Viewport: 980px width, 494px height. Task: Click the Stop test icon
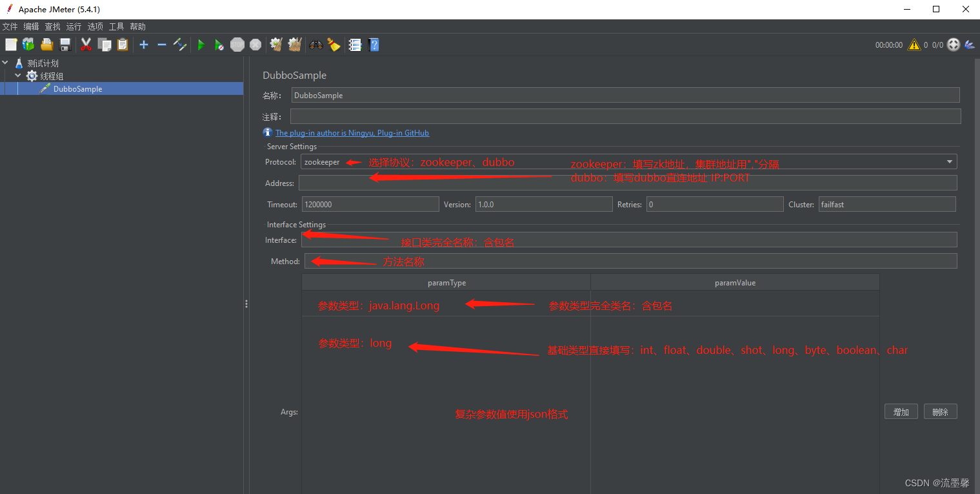click(237, 45)
